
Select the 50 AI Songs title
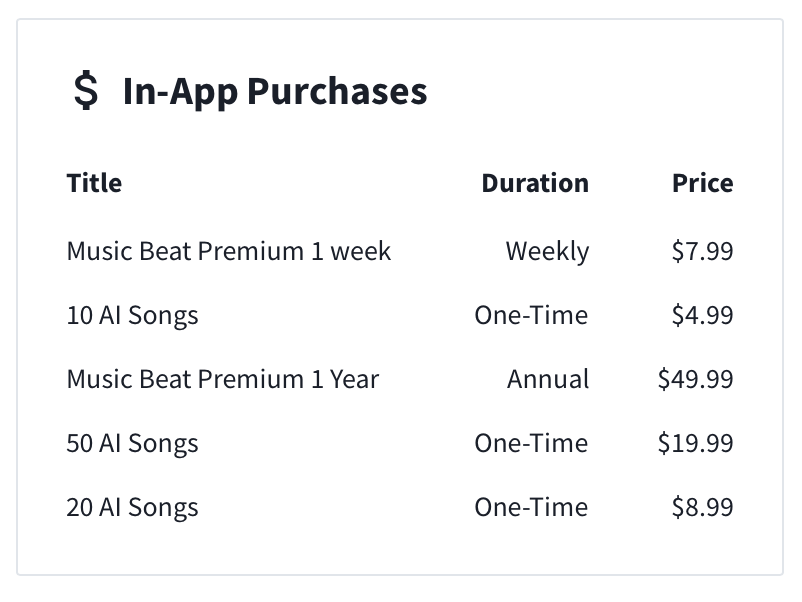pyautogui.click(x=132, y=443)
